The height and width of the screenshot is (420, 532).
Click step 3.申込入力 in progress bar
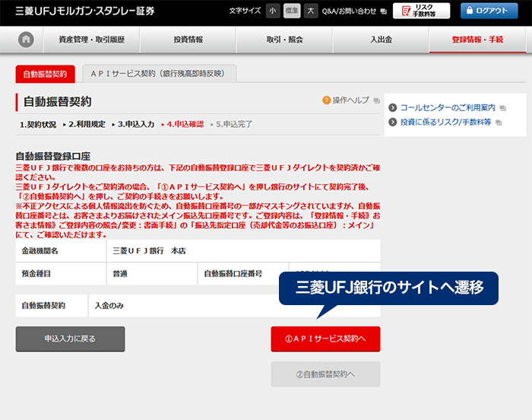[x=136, y=124]
